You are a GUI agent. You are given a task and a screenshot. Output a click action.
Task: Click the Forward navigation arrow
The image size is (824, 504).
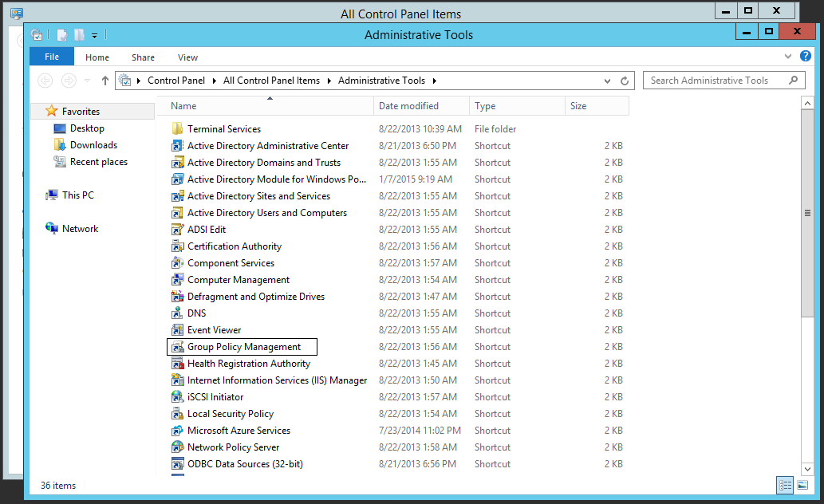click(69, 81)
